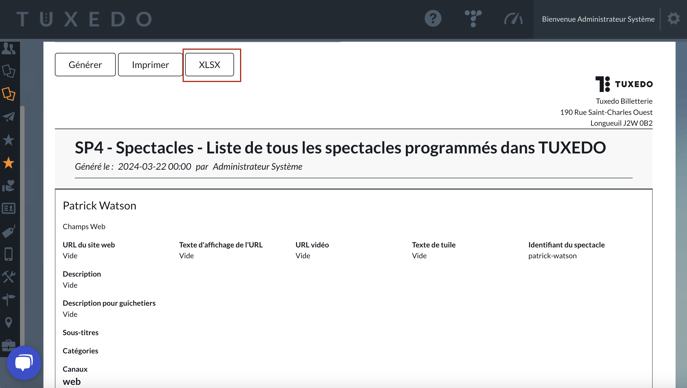Click URL du site web field label
This screenshot has height=388, width=687.
coord(89,245)
